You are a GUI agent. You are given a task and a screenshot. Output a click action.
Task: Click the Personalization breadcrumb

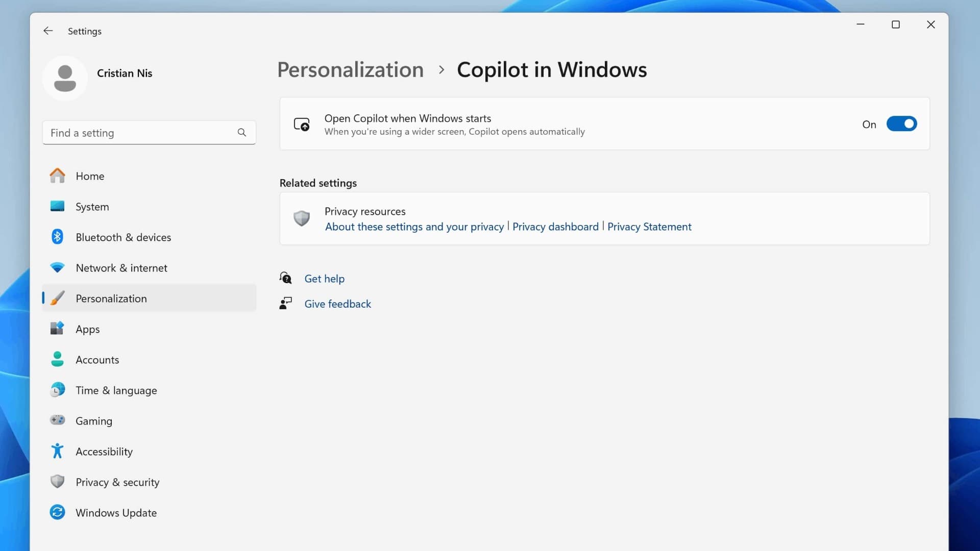350,69
